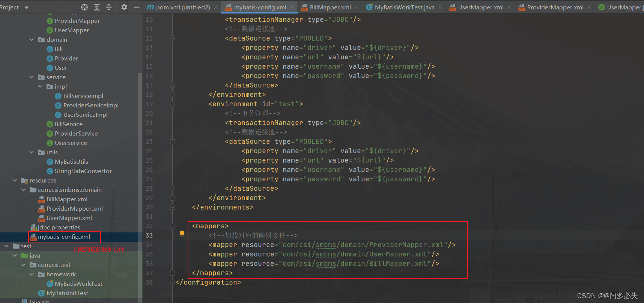Fold the dataSource block at line 23

click(x=173, y=142)
